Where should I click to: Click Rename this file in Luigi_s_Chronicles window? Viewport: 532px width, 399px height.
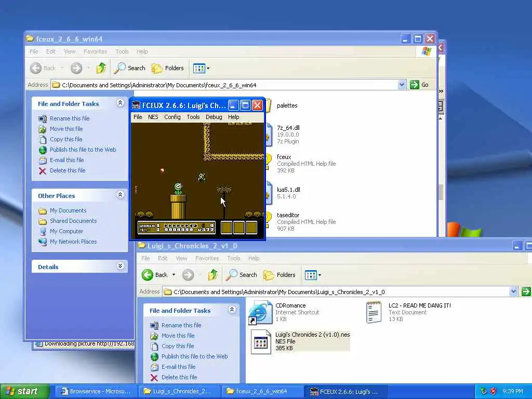tap(181, 325)
